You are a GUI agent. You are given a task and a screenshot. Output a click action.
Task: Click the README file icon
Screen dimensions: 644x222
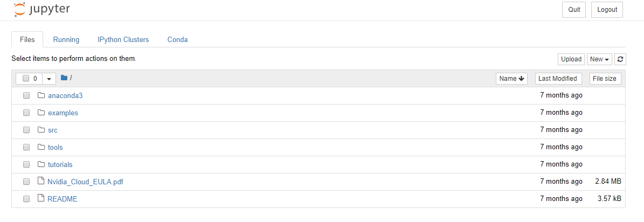[40, 198]
